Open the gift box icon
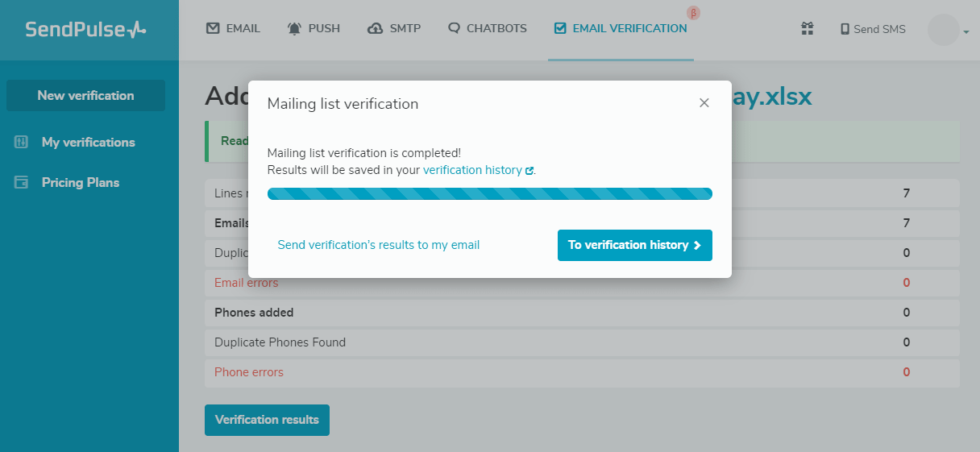Screen dimensions: 980x452 807,29
